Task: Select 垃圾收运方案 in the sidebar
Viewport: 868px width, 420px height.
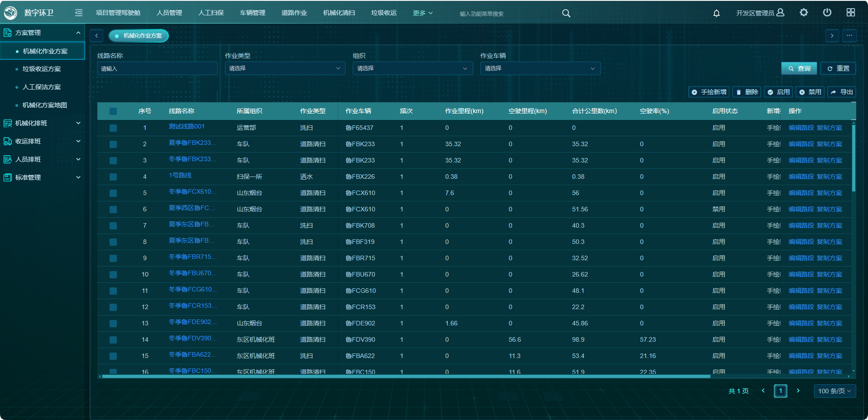Action: [x=42, y=69]
